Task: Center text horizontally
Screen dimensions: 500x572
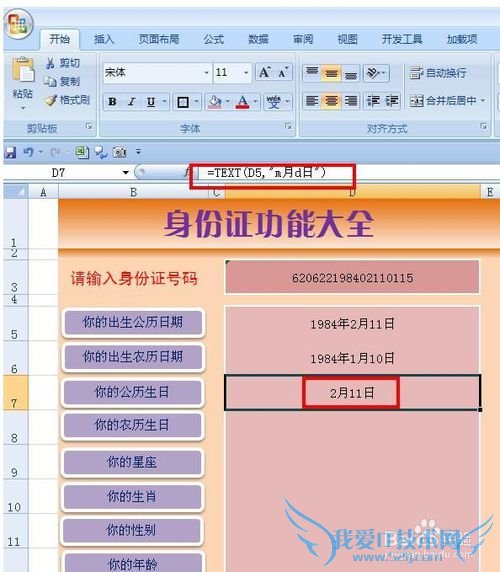Action: click(331, 101)
